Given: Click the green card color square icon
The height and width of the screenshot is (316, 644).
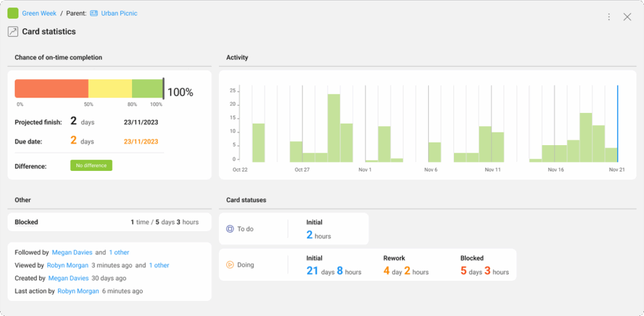Looking at the screenshot, I should pyautogui.click(x=13, y=13).
